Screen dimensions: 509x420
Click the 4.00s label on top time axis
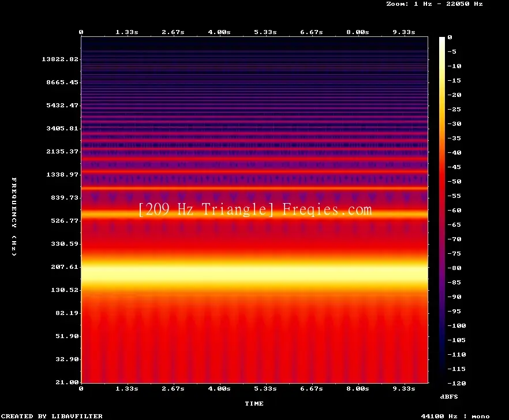pyautogui.click(x=219, y=32)
